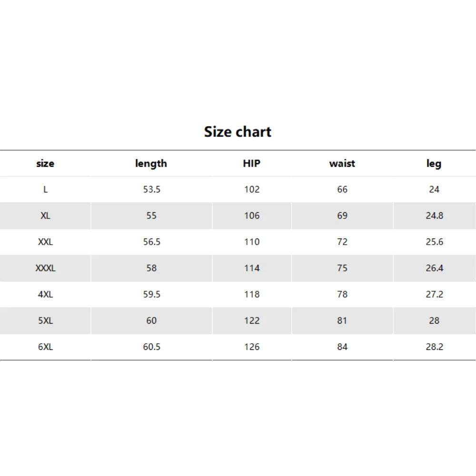Click the "waist" column header

pyautogui.click(x=342, y=163)
